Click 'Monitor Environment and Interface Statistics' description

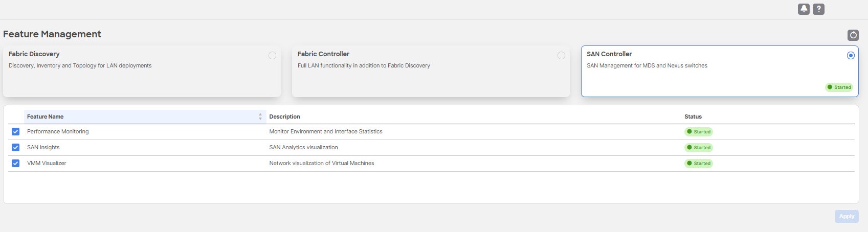tap(326, 131)
